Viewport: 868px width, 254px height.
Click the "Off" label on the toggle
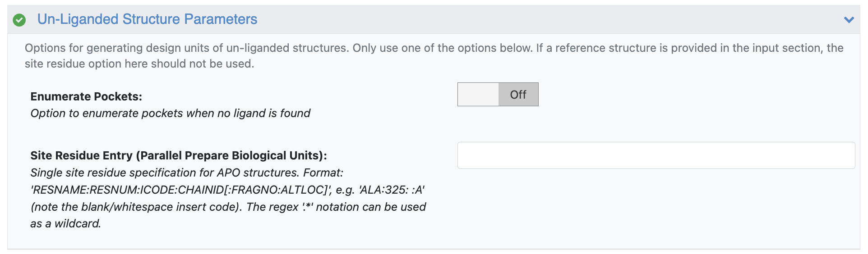pyautogui.click(x=518, y=95)
